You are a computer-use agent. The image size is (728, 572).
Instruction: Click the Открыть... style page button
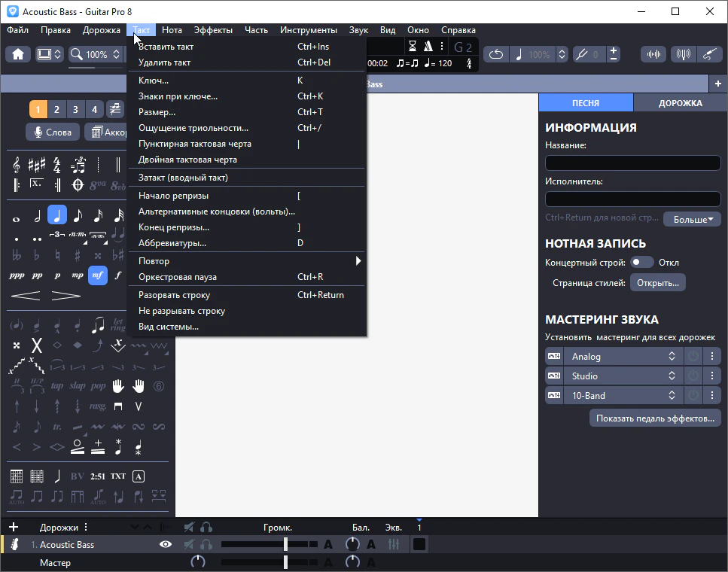658,283
